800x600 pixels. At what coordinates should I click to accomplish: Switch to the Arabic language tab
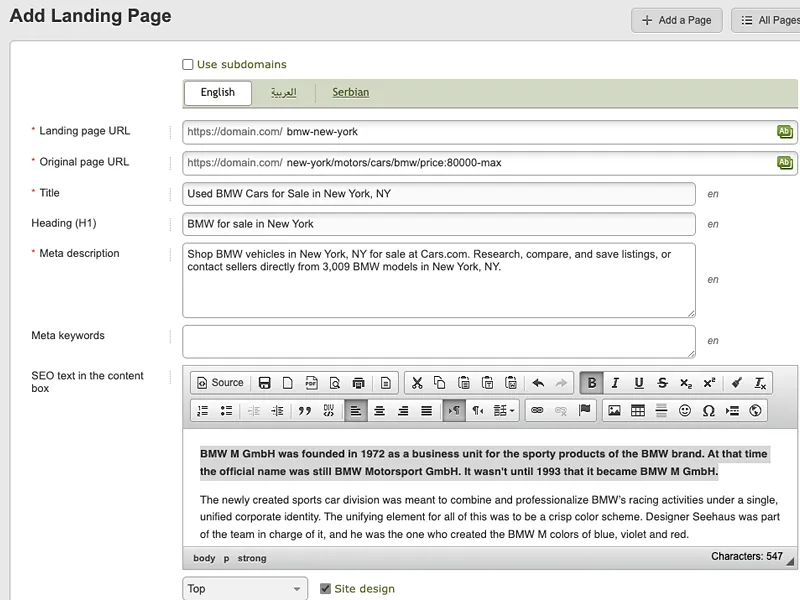[284, 93]
